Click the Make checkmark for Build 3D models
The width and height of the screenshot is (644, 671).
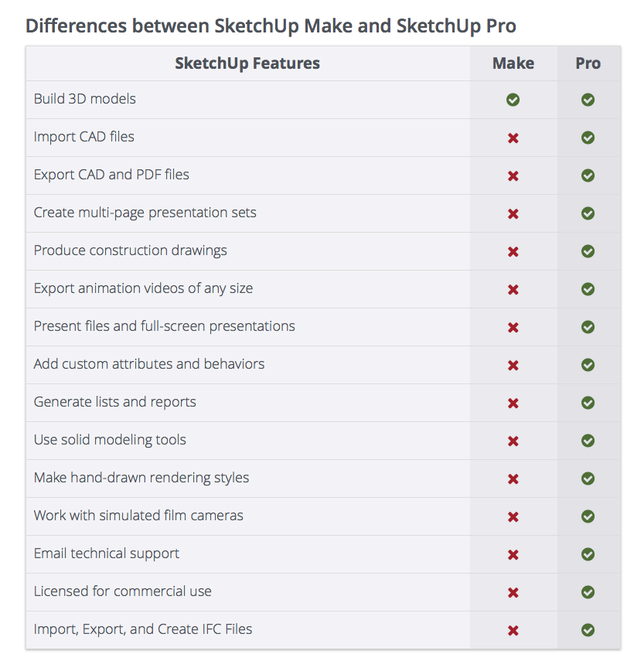point(513,100)
